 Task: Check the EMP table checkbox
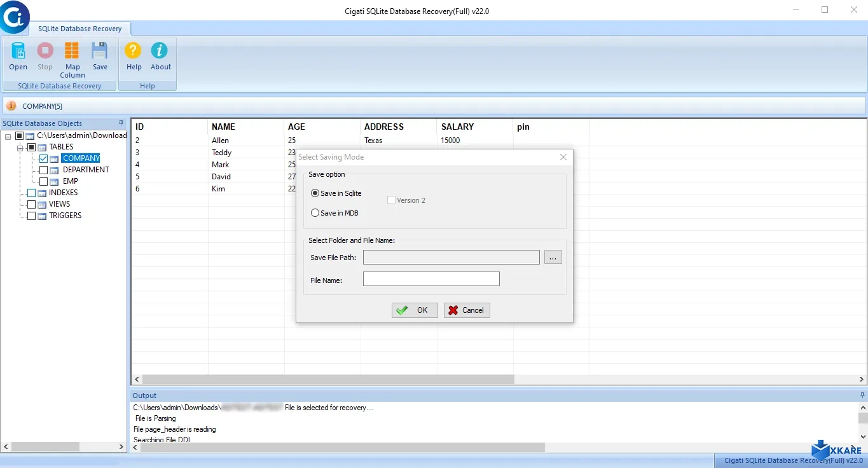point(43,181)
